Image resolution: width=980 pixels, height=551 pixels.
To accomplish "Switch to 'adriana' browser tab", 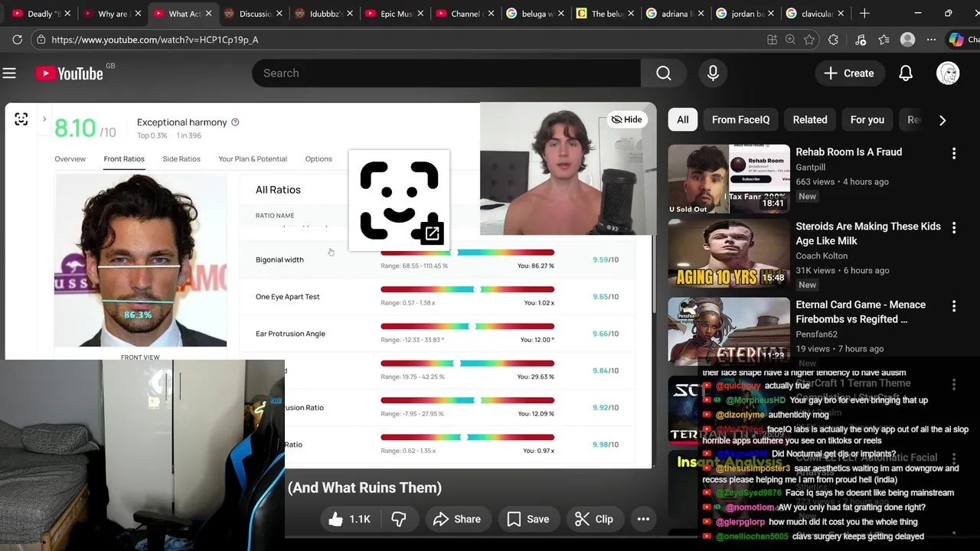I will click(674, 14).
